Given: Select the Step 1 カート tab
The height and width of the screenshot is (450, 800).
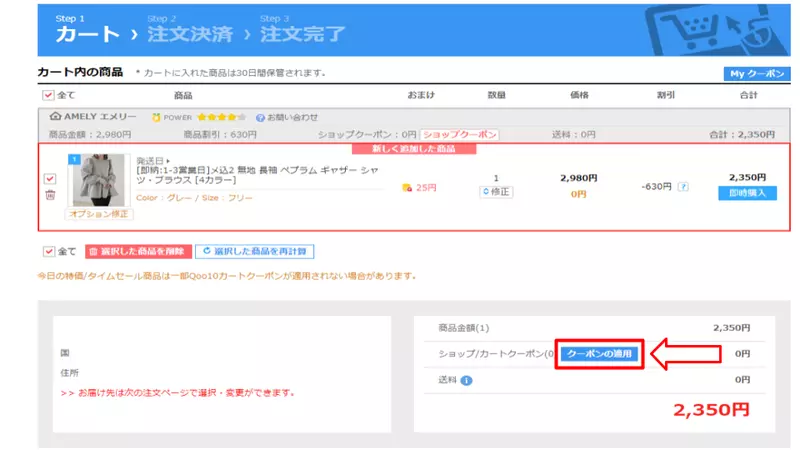Looking at the screenshot, I should click(88, 34).
